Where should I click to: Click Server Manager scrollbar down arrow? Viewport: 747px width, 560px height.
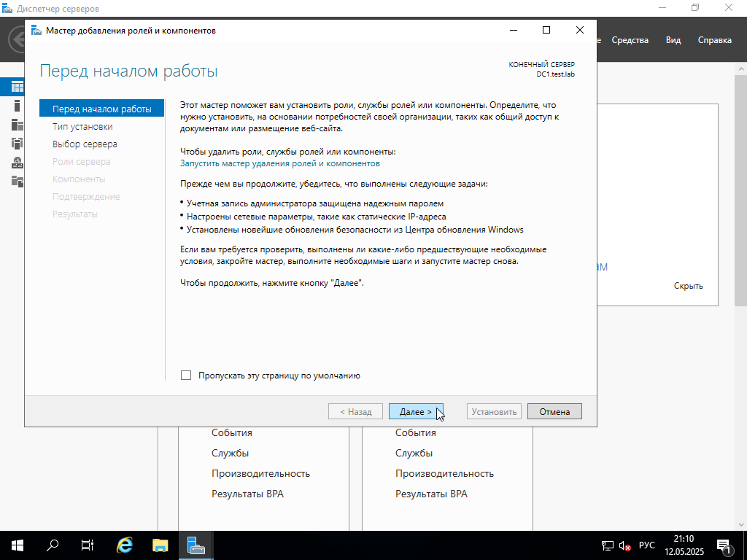pos(740,524)
